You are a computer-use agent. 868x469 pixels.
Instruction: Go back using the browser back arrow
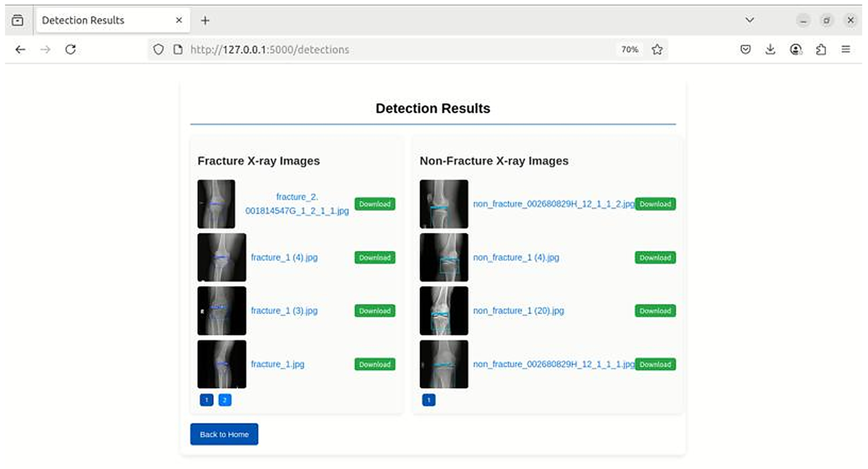(20, 50)
